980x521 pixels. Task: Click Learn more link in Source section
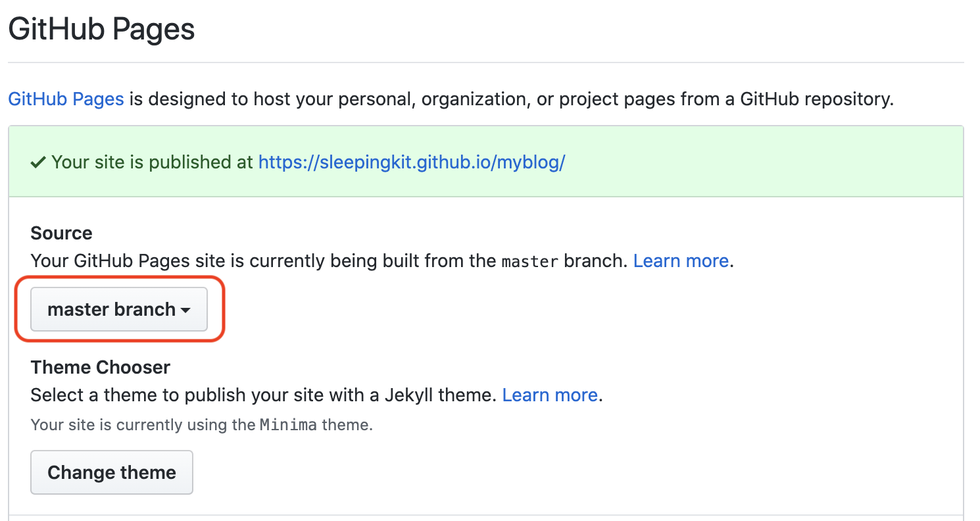click(681, 261)
